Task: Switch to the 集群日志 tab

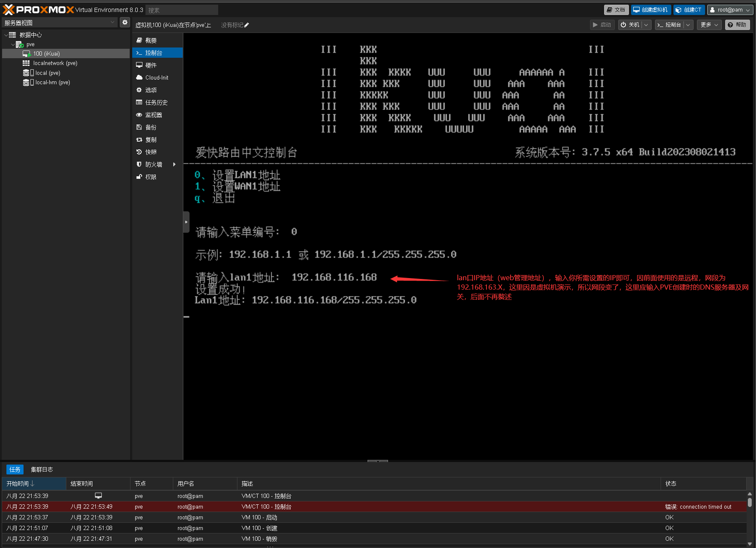Action: (42, 469)
